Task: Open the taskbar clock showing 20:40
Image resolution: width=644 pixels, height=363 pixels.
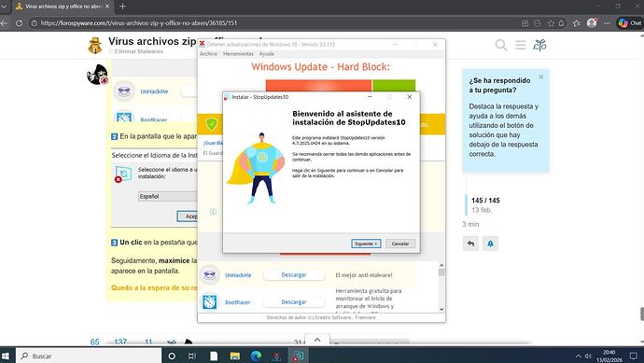Action: 609,356
